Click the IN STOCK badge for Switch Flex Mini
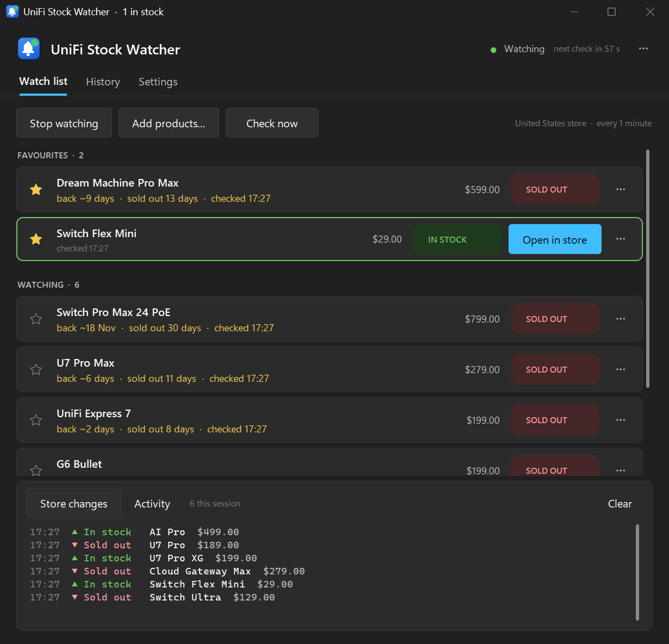The height and width of the screenshot is (644, 669). 457,239
